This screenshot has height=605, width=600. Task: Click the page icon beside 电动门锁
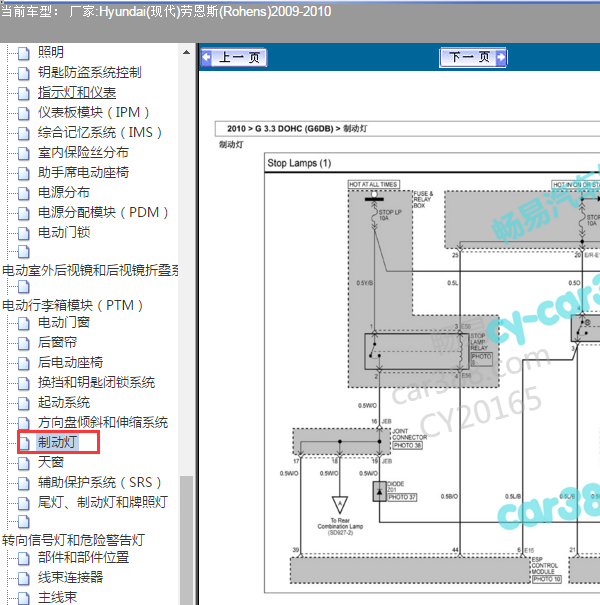click(x=24, y=234)
